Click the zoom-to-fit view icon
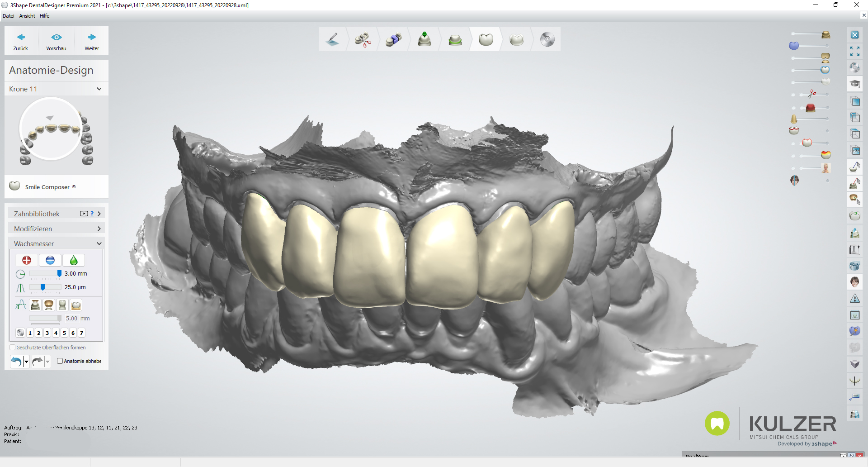 [x=854, y=52]
